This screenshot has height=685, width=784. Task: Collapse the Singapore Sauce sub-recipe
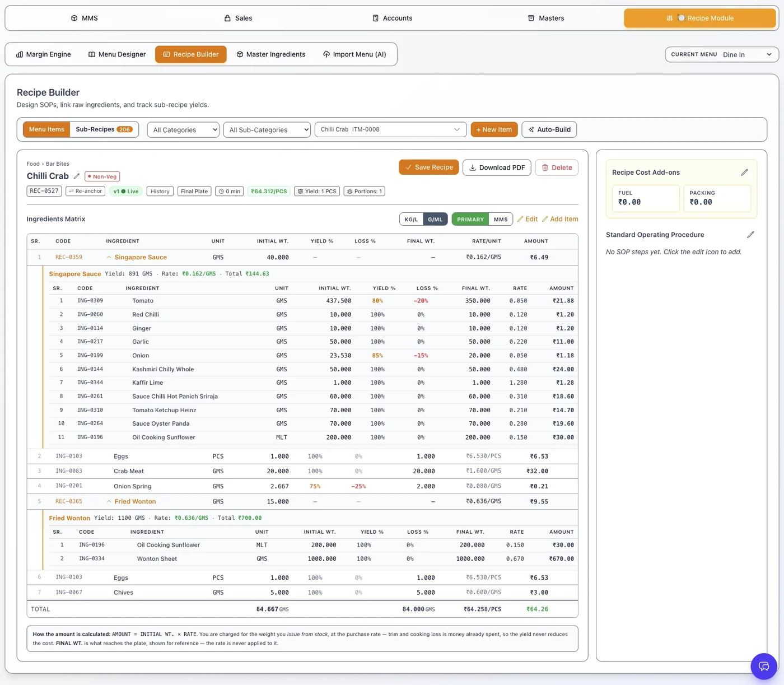coord(109,258)
